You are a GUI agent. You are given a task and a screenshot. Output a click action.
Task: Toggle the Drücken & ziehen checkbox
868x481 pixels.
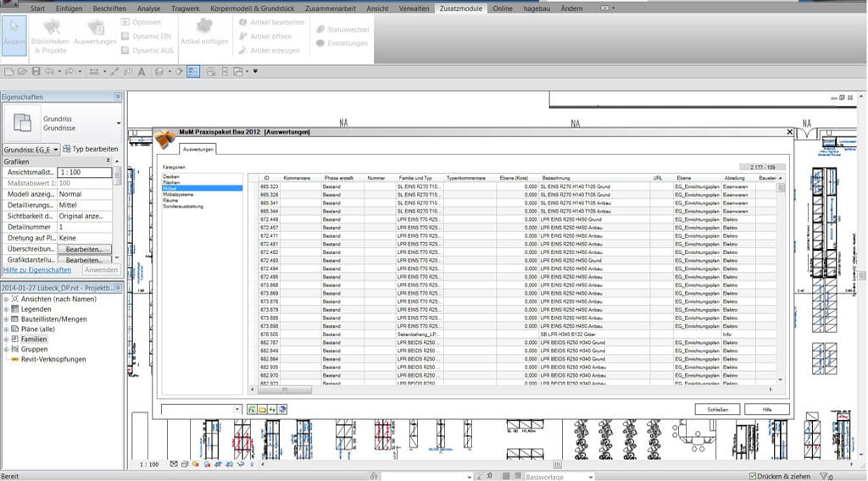coord(751,476)
